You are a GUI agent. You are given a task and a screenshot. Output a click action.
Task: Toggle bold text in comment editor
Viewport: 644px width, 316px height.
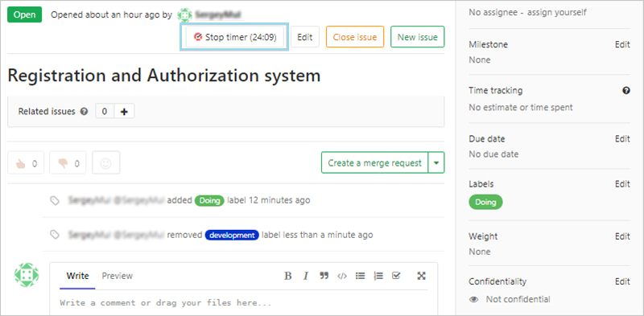tap(288, 276)
